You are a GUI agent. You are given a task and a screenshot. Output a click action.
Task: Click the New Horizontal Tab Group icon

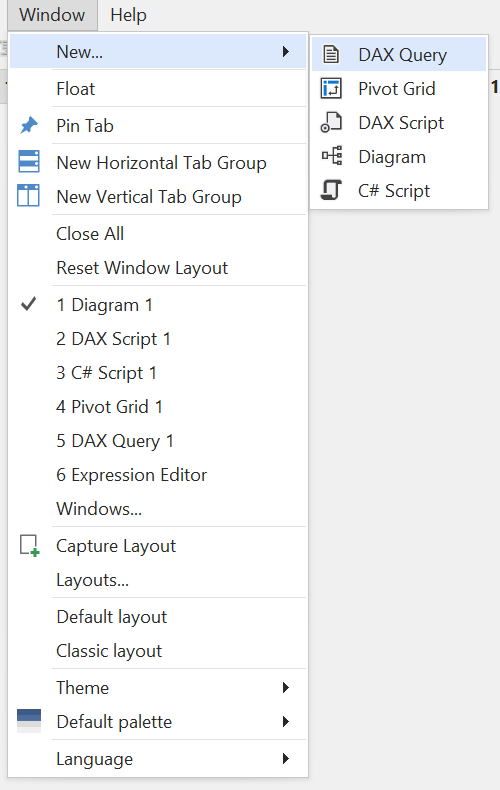[x=29, y=162]
